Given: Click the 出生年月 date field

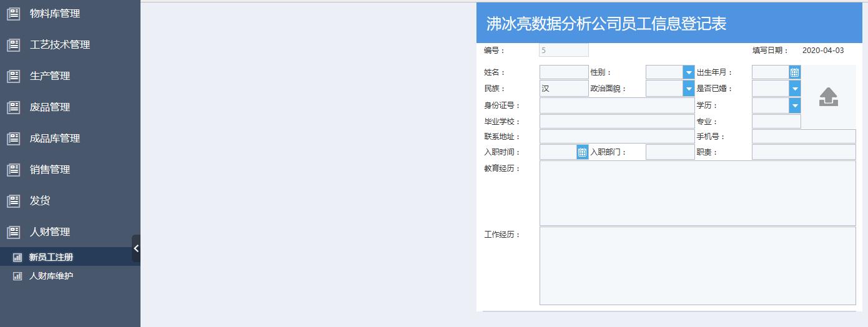Looking at the screenshot, I should click(771, 72).
